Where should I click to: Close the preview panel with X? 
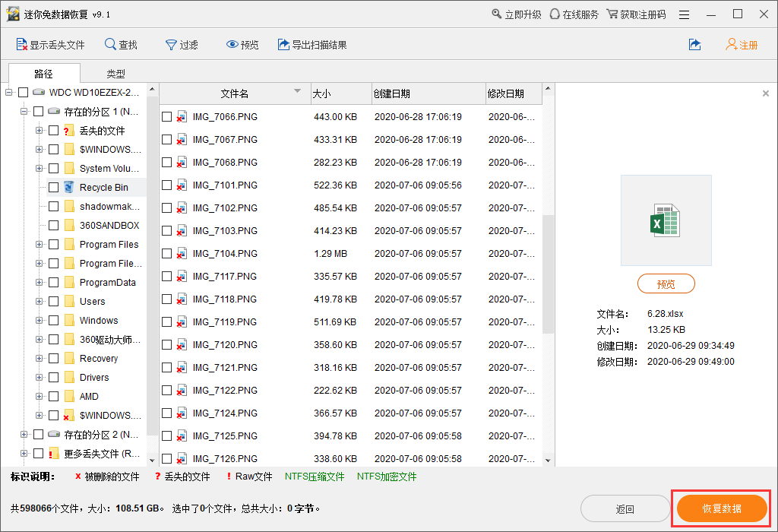[x=766, y=93]
